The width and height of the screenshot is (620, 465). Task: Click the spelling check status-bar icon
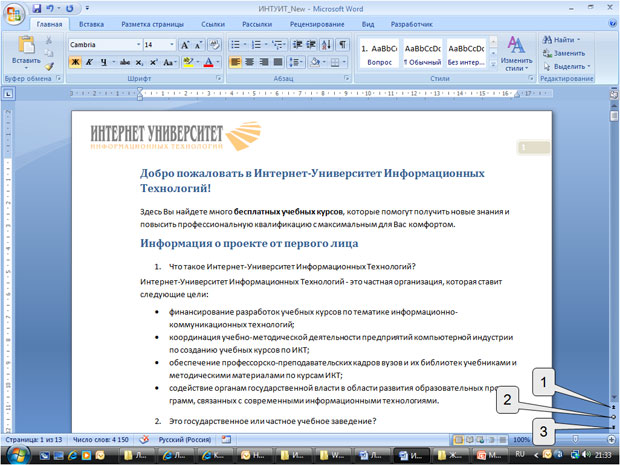coord(145,439)
